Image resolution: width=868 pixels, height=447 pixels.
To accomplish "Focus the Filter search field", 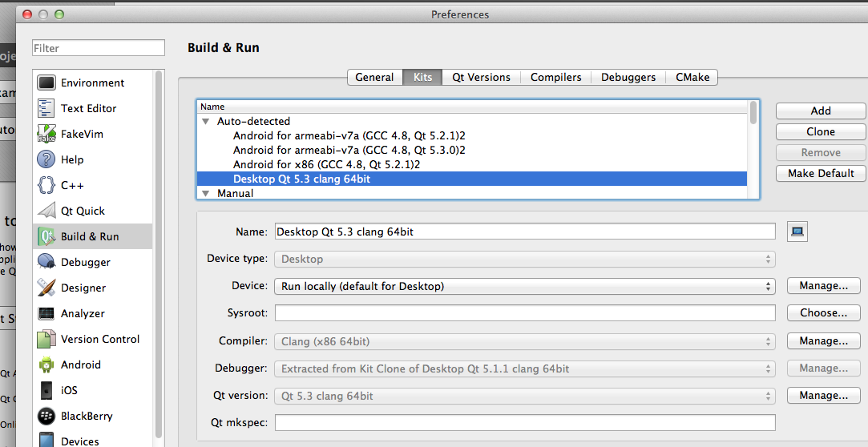I will 99,48.
